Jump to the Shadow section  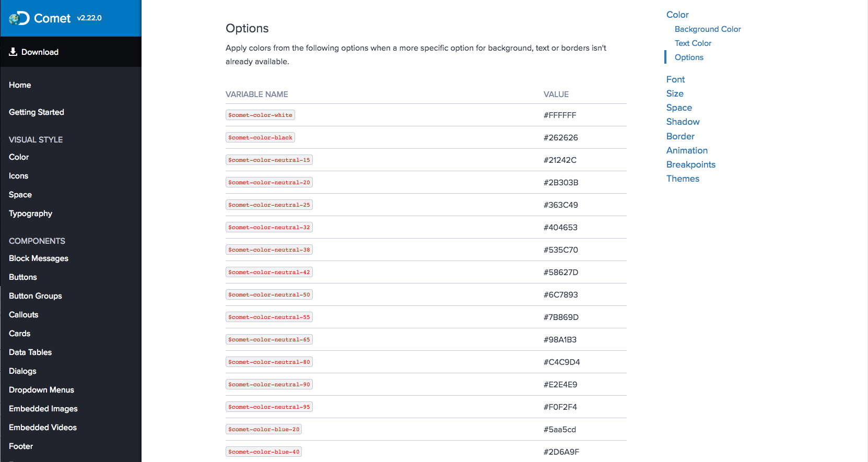tap(683, 122)
